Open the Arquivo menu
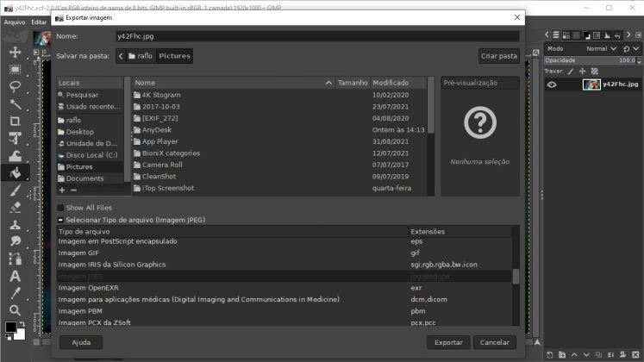Screen dimensions: 644x362 (x=15, y=22)
